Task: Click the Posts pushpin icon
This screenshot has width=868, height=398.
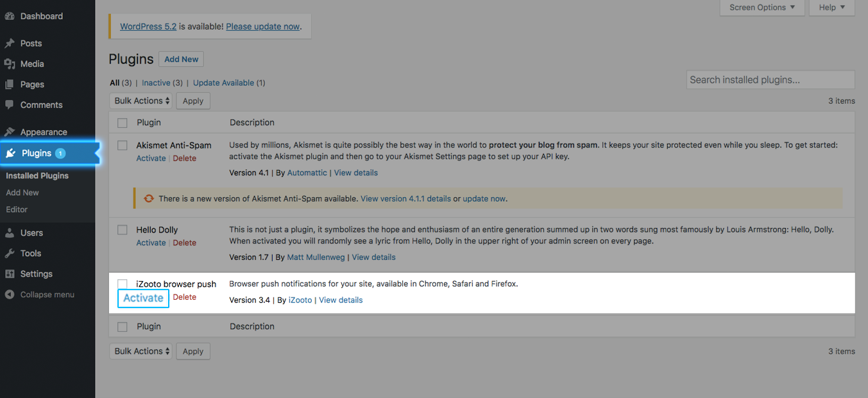Action: [10, 44]
